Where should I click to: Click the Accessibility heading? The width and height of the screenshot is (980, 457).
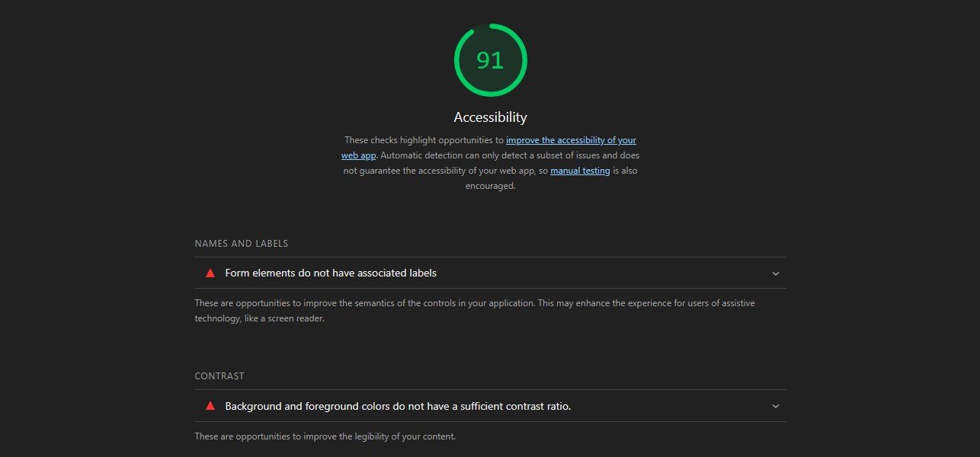tap(490, 117)
